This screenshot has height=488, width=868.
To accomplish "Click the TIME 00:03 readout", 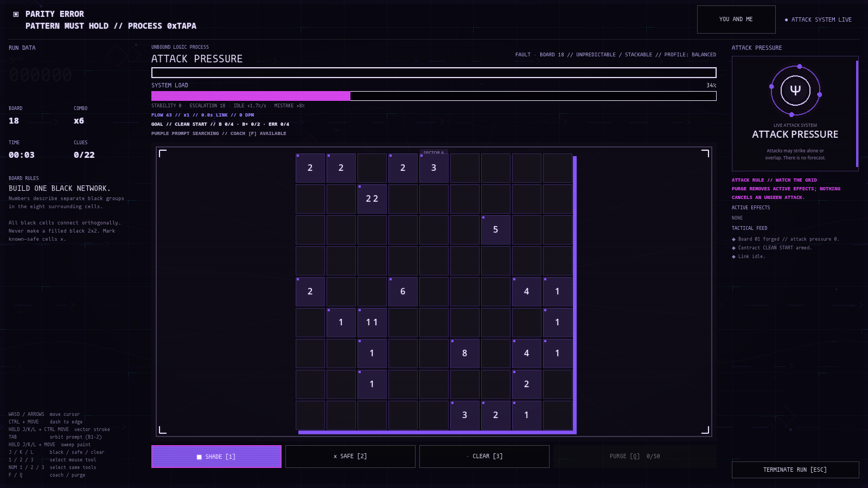I will [22, 155].
